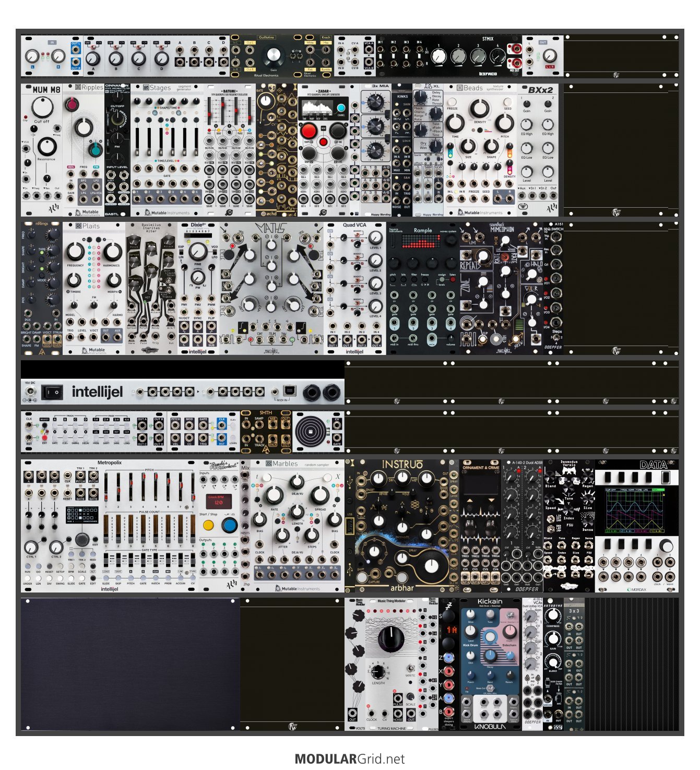This screenshot has width=700, height=770.
Task: Click the Plaits HARMONICS knob
Action: (113, 252)
